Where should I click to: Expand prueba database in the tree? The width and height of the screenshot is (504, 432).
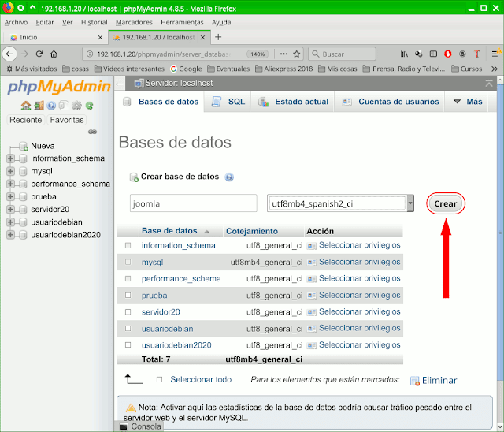click(10, 196)
